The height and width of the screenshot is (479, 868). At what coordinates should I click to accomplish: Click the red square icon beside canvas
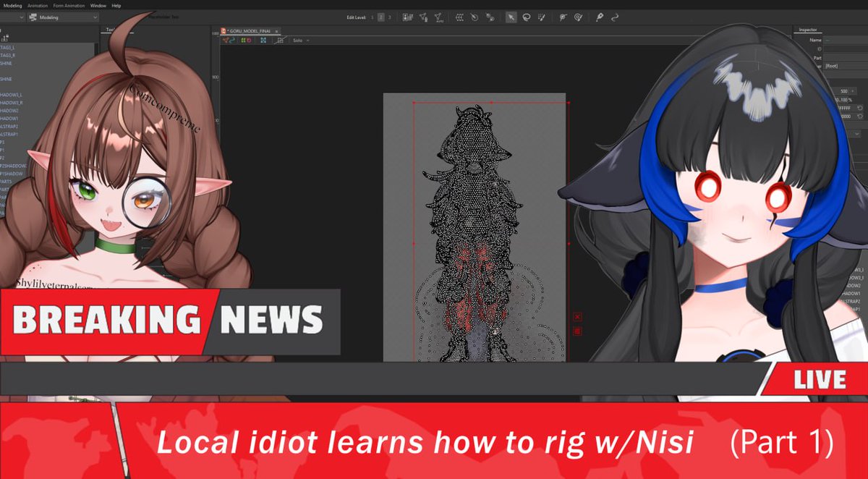577,331
